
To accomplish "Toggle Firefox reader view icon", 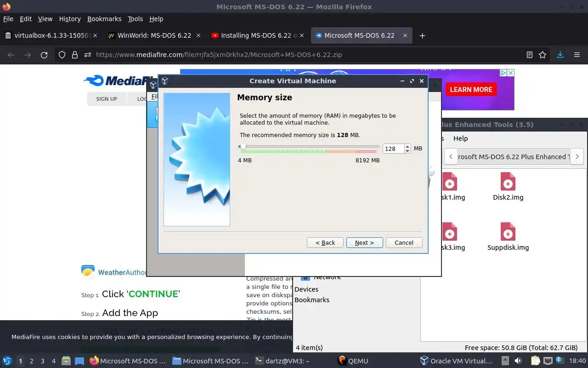I will click(x=530, y=55).
